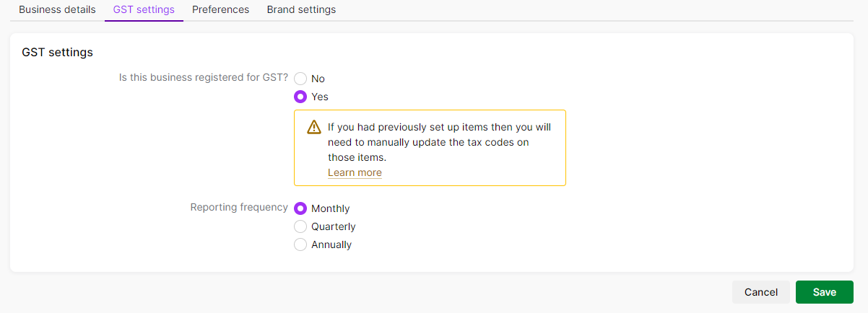This screenshot has width=868, height=313.
Task: Click the GST settings section heading
Action: click(x=58, y=52)
